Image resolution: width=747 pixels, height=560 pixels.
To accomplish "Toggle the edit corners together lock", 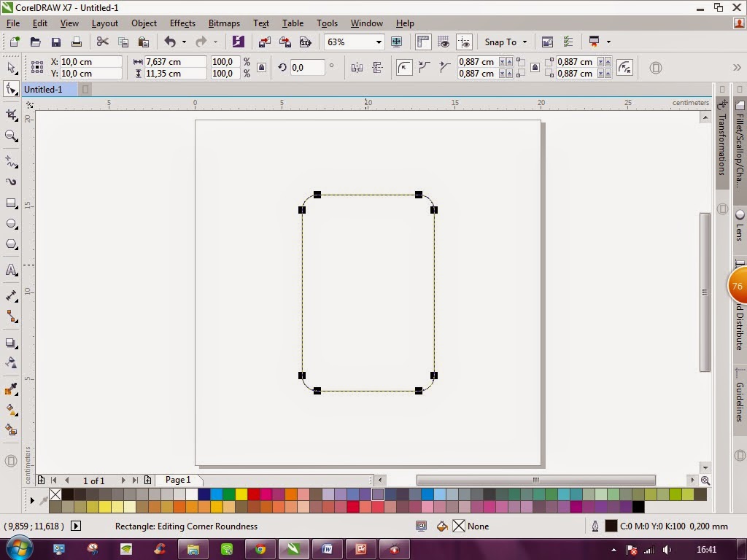I will tap(535, 68).
